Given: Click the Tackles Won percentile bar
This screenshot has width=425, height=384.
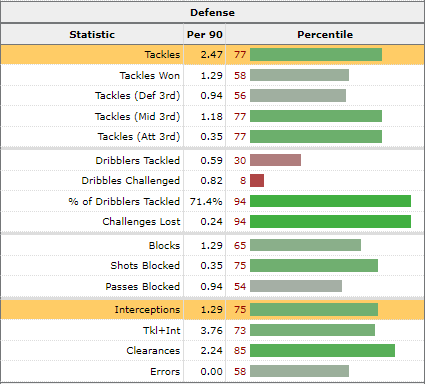Looking at the screenshot, I should click(299, 75).
